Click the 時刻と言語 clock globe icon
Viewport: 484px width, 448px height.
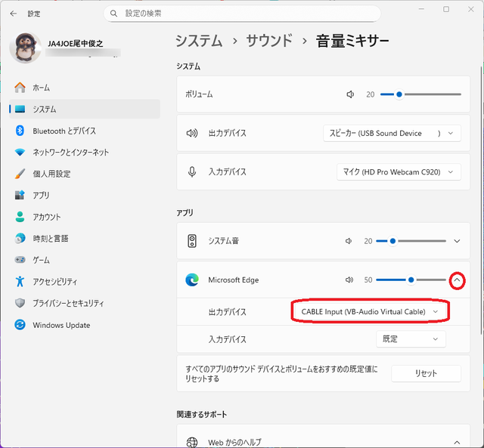coord(20,238)
